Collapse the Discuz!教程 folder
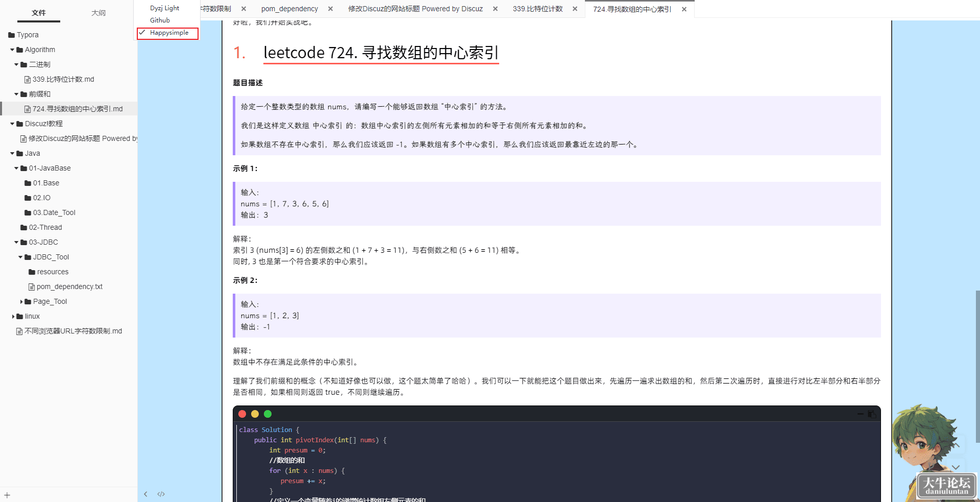 [x=12, y=124]
